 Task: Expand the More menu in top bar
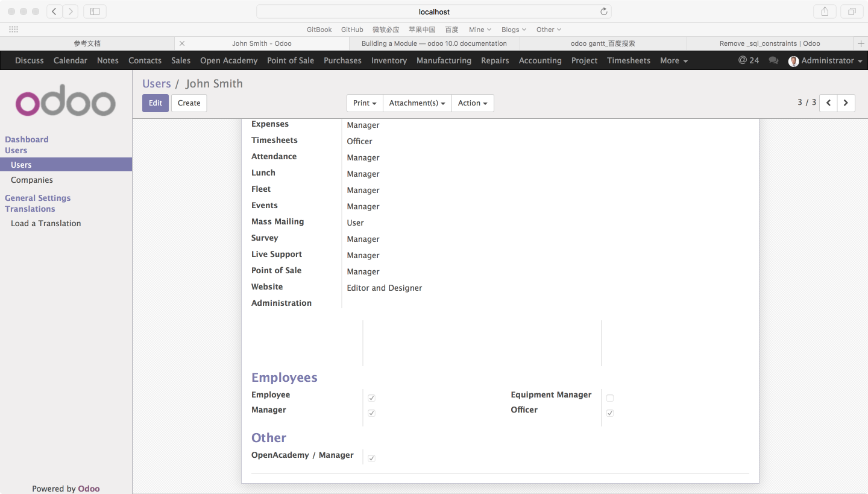click(674, 60)
